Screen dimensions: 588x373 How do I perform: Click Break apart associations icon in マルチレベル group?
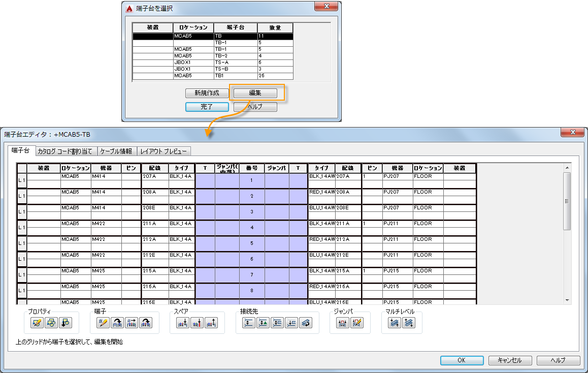(x=408, y=323)
